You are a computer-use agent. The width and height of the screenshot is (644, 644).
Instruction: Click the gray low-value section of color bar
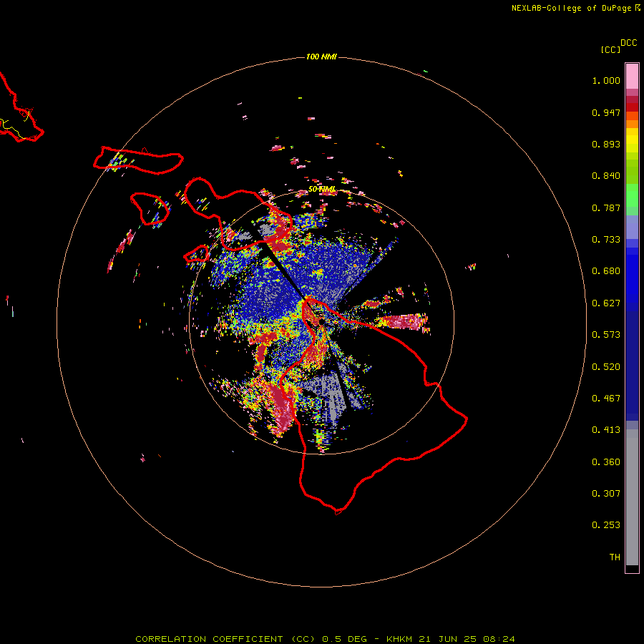pyautogui.click(x=632, y=497)
